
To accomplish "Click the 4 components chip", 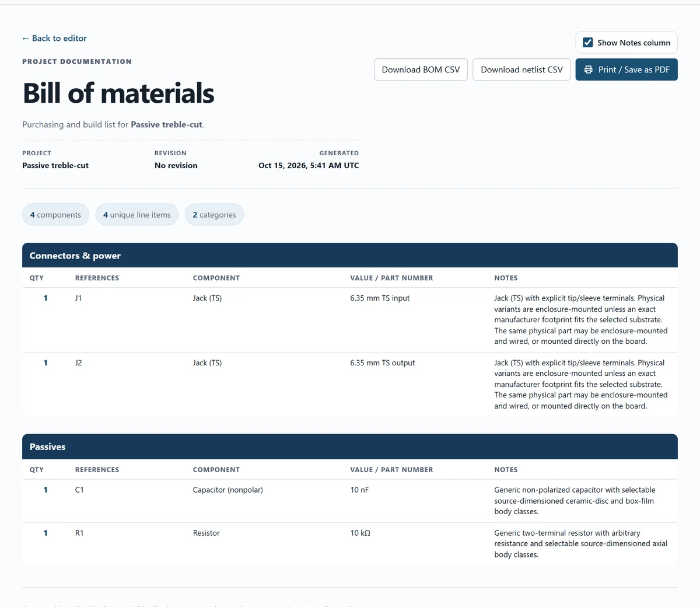I will pos(55,215).
